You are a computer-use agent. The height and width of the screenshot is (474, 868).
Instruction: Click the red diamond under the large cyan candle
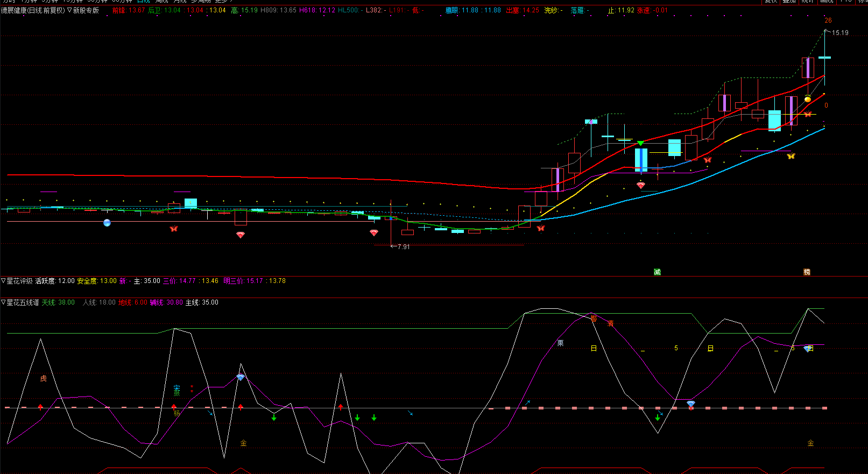[640, 185]
